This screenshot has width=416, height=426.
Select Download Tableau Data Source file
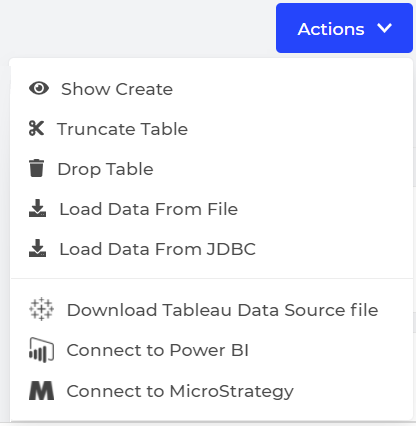point(222,310)
